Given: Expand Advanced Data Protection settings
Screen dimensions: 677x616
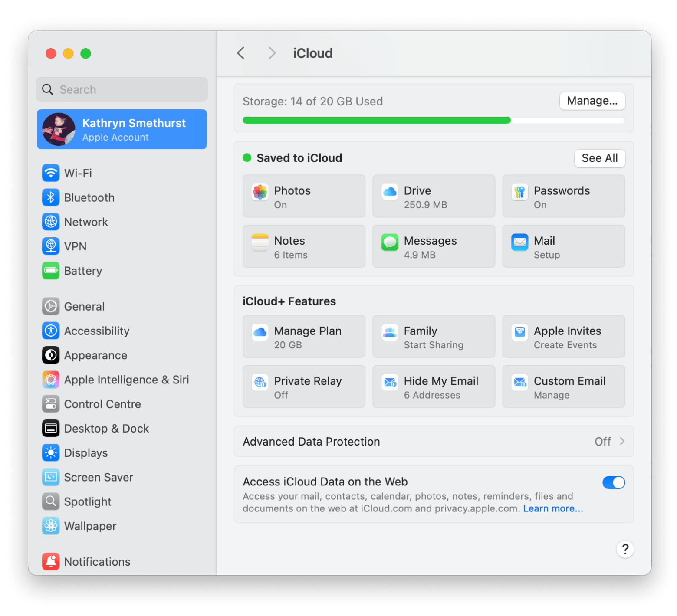Looking at the screenshot, I should (434, 442).
